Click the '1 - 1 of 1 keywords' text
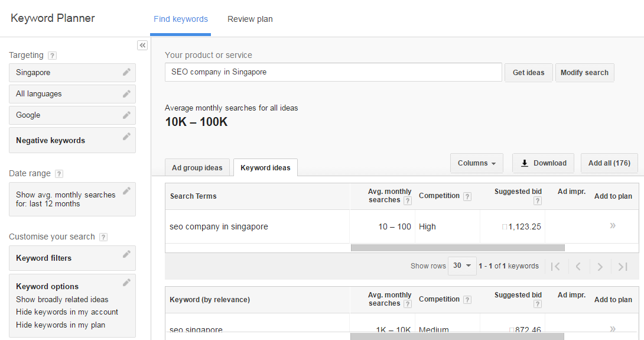Image resolution: width=644 pixels, height=340 pixels. [x=509, y=266]
